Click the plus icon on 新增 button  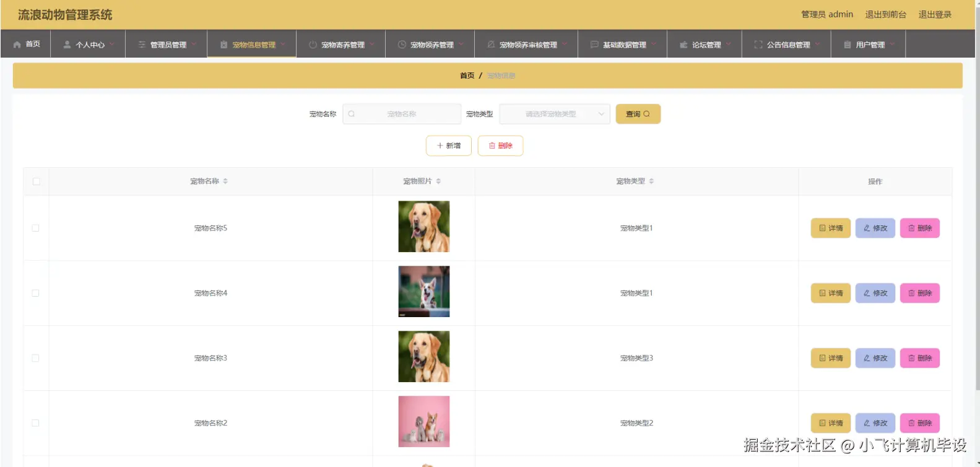[440, 146]
